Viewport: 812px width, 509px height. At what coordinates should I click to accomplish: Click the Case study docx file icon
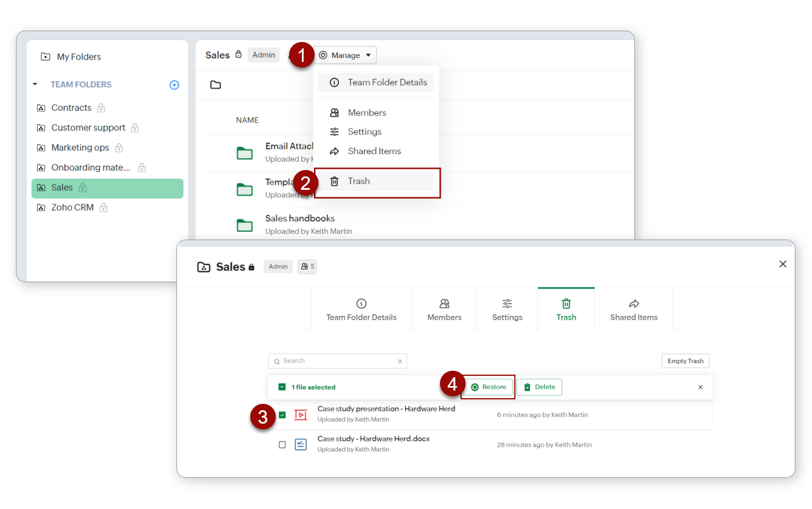point(301,445)
